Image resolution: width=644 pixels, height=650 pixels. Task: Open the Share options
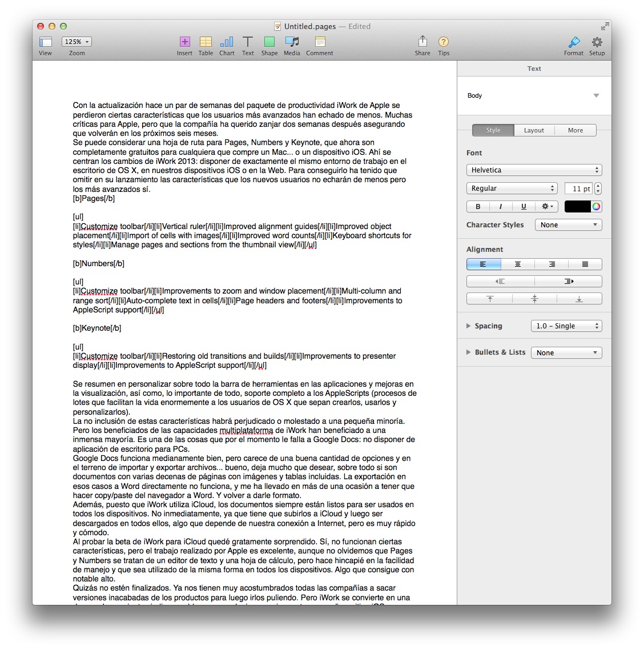[422, 42]
